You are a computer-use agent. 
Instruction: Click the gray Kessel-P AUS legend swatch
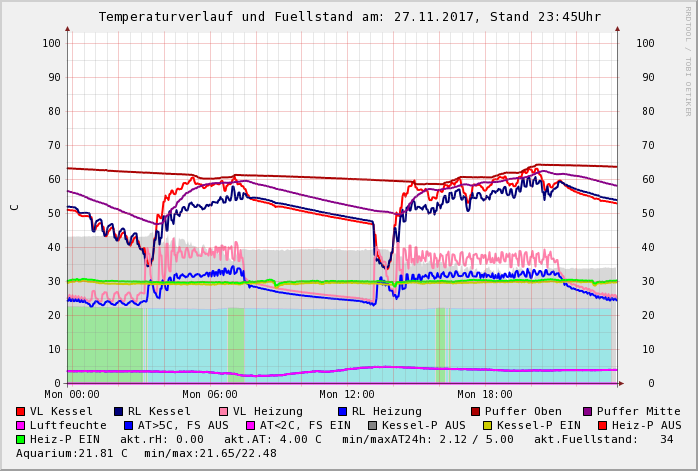[x=372, y=425]
